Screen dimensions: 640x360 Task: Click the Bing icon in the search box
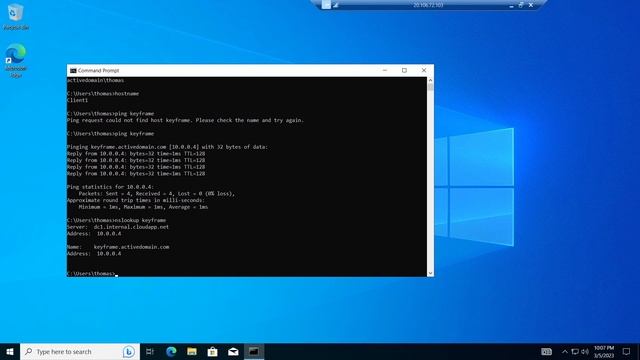[129, 351]
